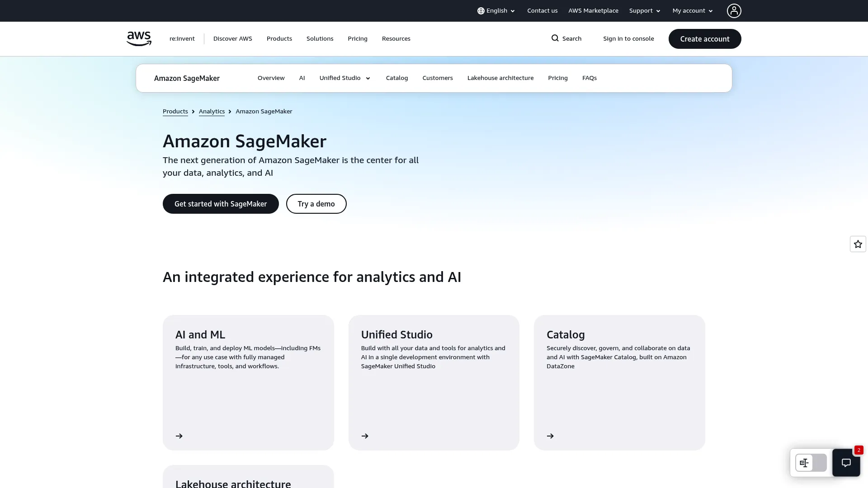This screenshot has width=868, height=488.
Task: Open the Solutions menu
Action: coord(320,39)
